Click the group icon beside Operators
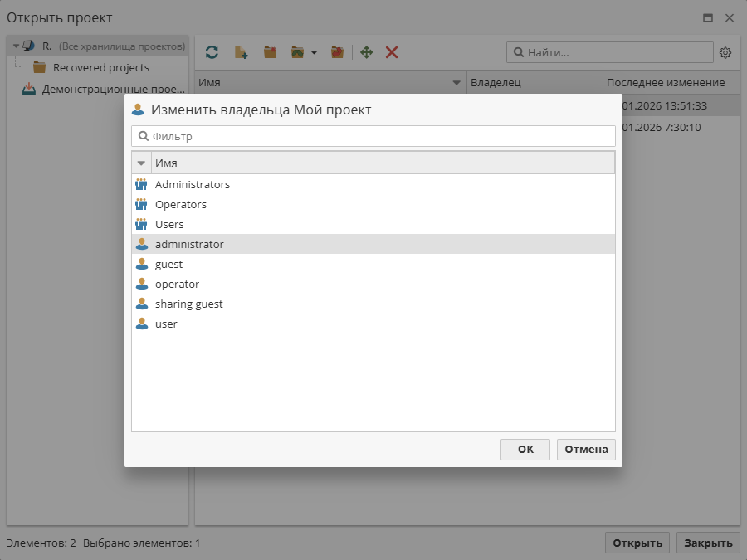The width and height of the screenshot is (747, 560). [x=140, y=204]
